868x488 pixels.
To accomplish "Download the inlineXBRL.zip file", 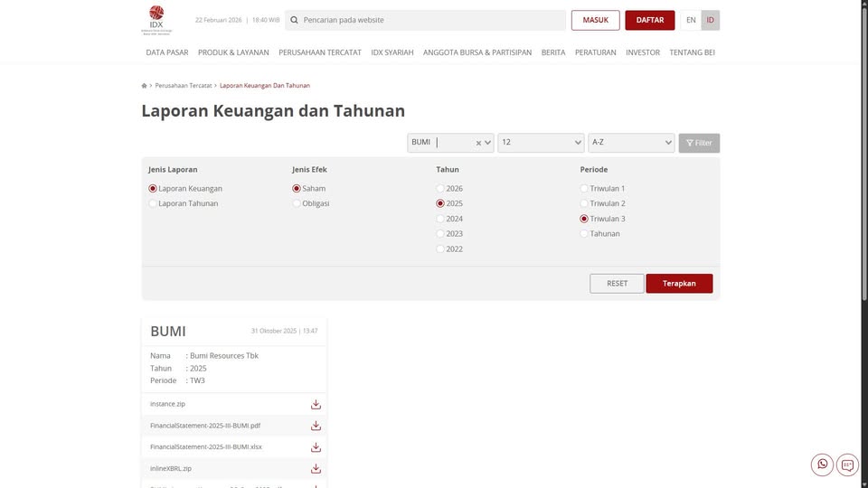I will (316, 469).
